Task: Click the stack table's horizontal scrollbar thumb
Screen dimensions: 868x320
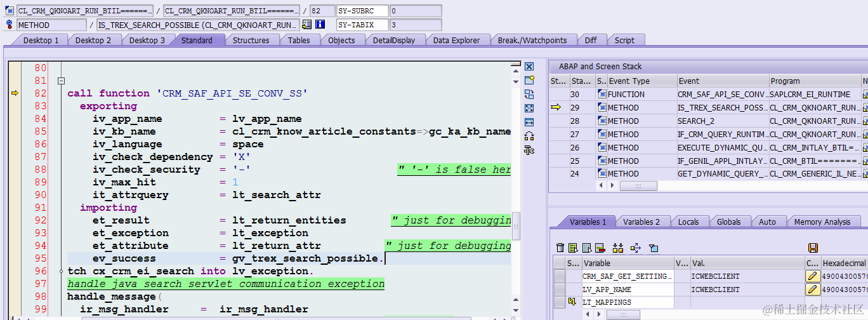Action: click(638, 185)
